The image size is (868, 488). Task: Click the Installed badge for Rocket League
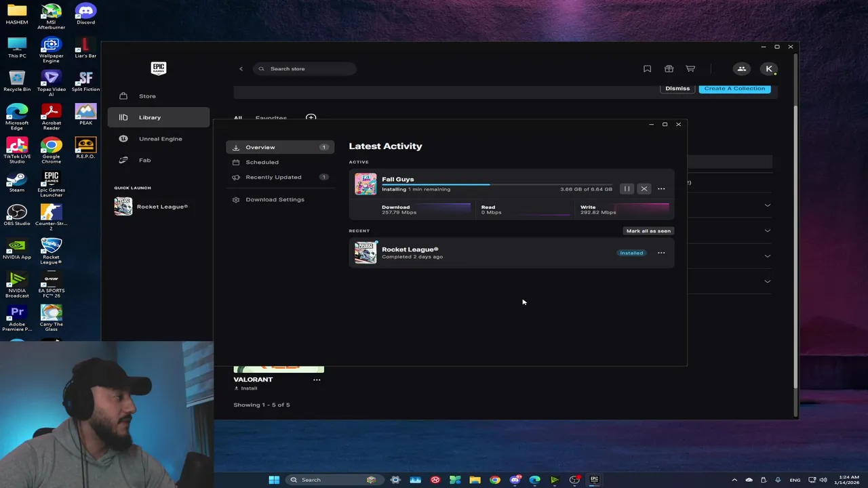pyautogui.click(x=631, y=253)
